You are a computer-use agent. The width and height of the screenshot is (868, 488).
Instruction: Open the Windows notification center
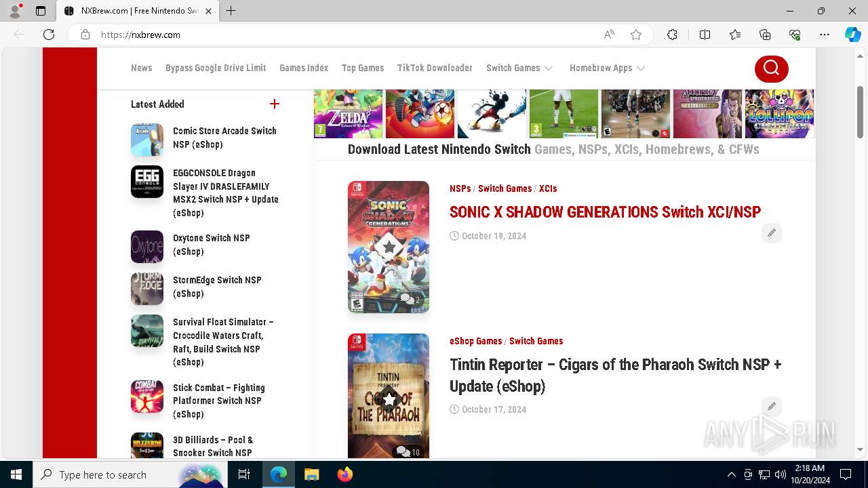tap(846, 474)
